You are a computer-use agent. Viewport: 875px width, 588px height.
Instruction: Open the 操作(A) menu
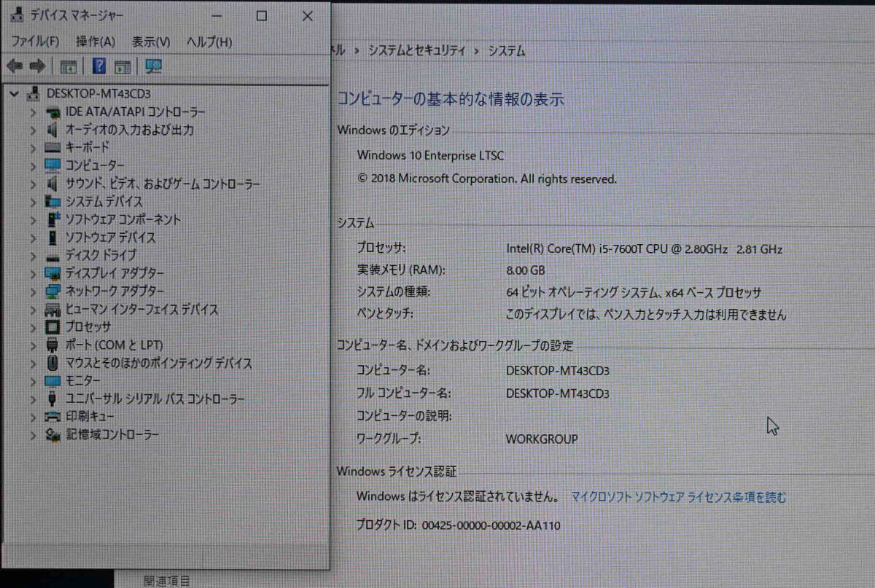pyautogui.click(x=96, y=42)
